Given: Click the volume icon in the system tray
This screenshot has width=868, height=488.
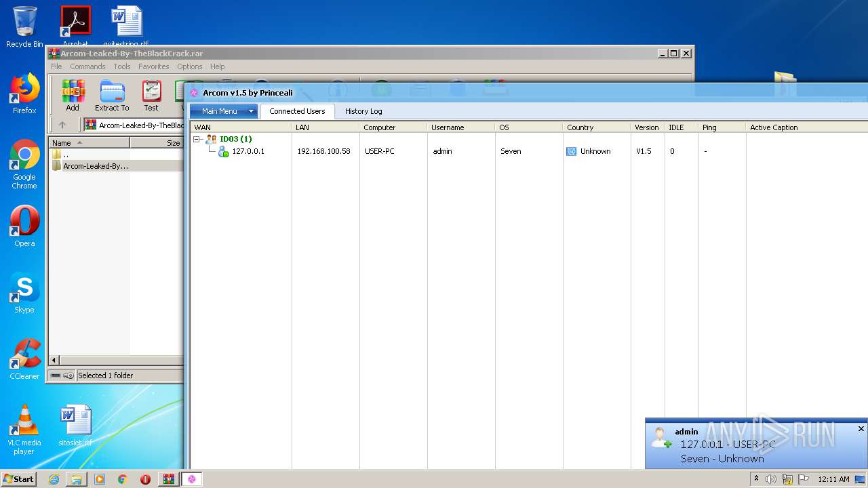Looking at the screenshot, I should point(771,479).
